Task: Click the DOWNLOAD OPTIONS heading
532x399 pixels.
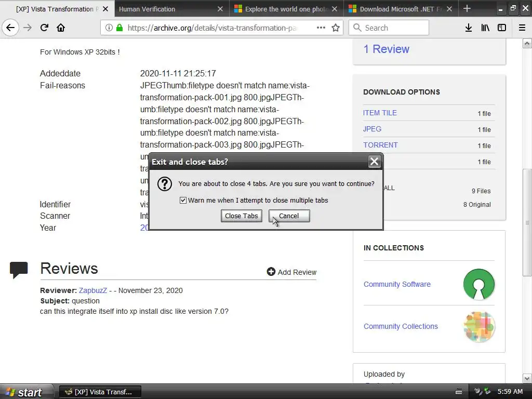Action: click(402, 92)
